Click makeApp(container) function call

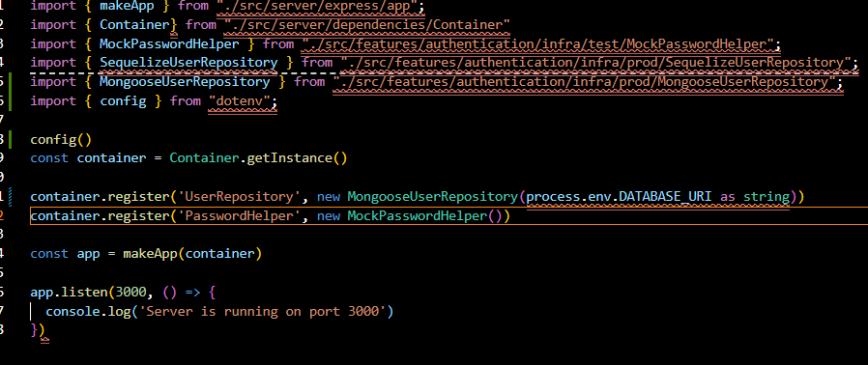coord(192,254)
